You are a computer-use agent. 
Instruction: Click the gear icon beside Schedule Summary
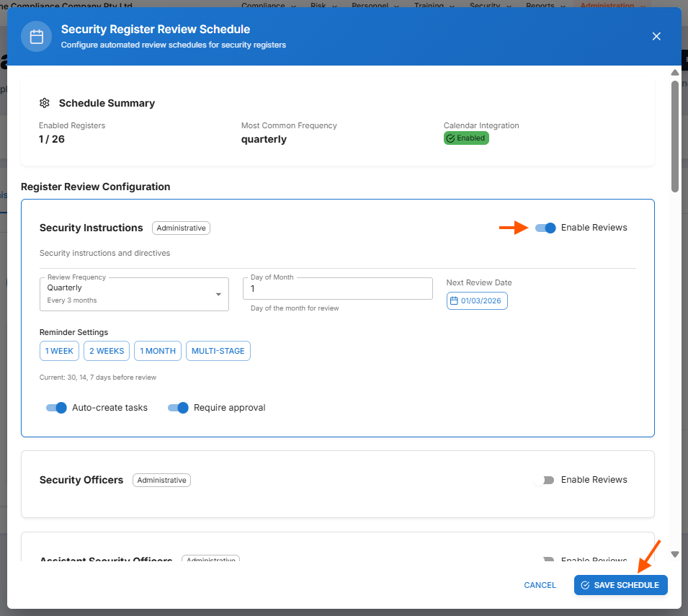click(x=45, y=103)
